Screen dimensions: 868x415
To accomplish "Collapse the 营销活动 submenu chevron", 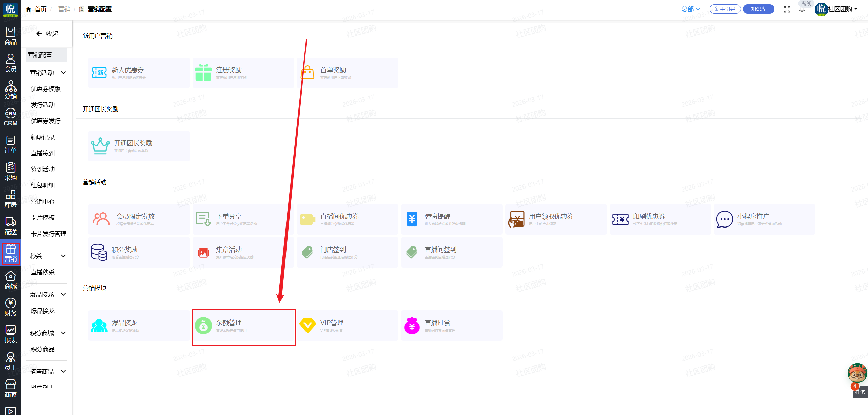I will pyautogui.click(x=63, y=73).
